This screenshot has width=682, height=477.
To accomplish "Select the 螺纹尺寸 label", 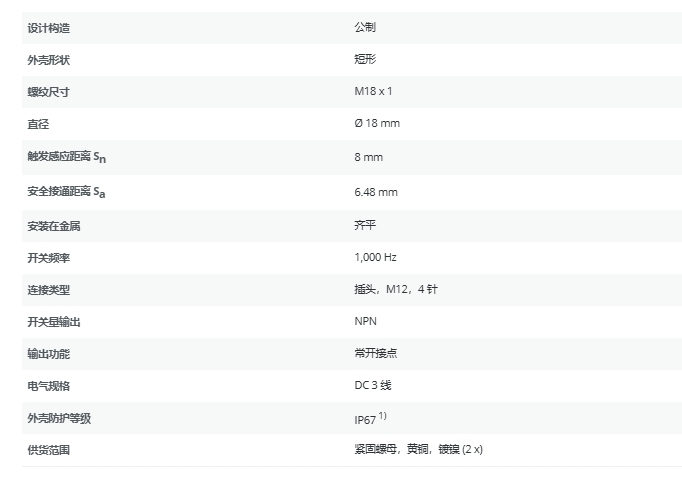I will (x=48, y=92).
